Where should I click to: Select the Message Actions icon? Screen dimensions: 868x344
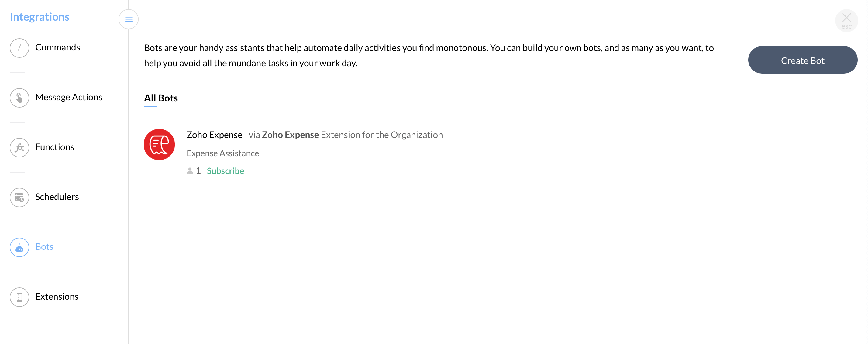pyautogui.click(x=19, y=97)
